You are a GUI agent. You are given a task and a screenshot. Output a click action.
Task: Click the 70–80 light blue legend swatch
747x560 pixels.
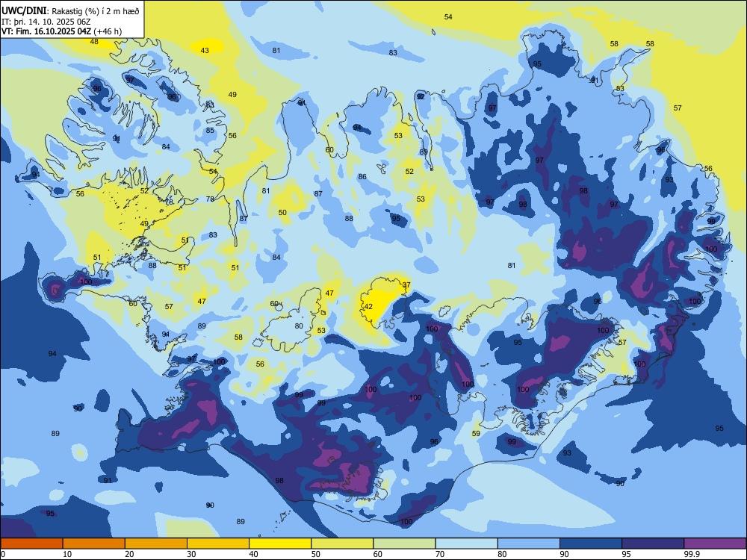click(x=466, y=544)
